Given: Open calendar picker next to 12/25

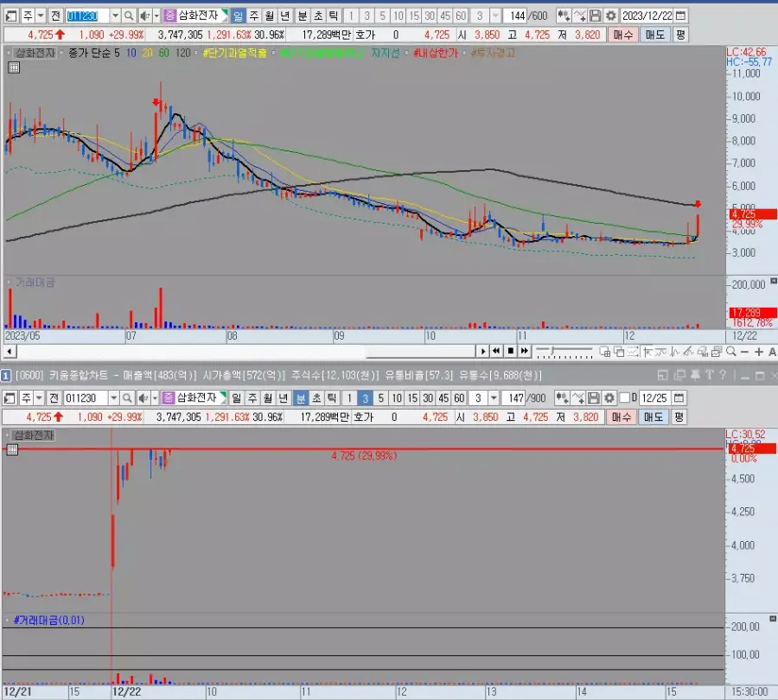Looking at the screenshot, I should [679, 398].
